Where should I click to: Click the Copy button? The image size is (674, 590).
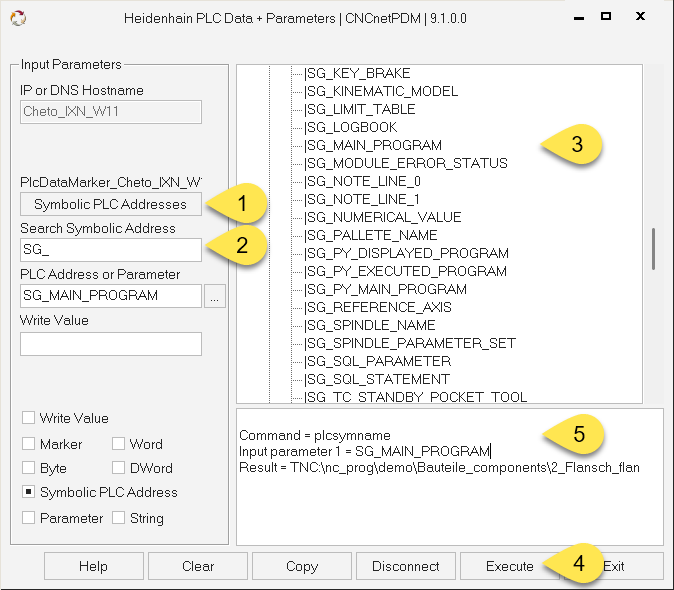point(302,566)
